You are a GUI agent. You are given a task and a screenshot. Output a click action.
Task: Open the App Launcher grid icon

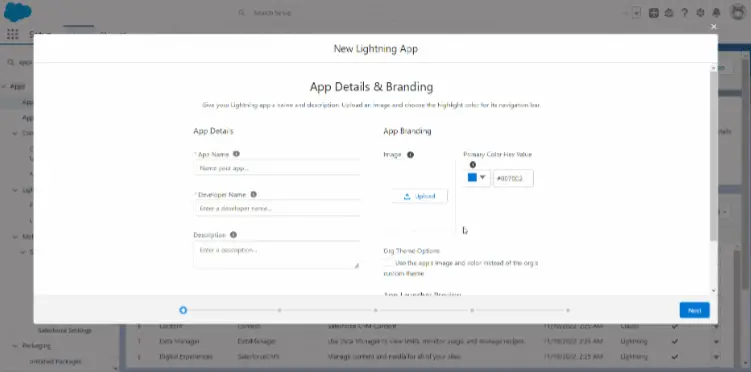(x=12, y=34)
